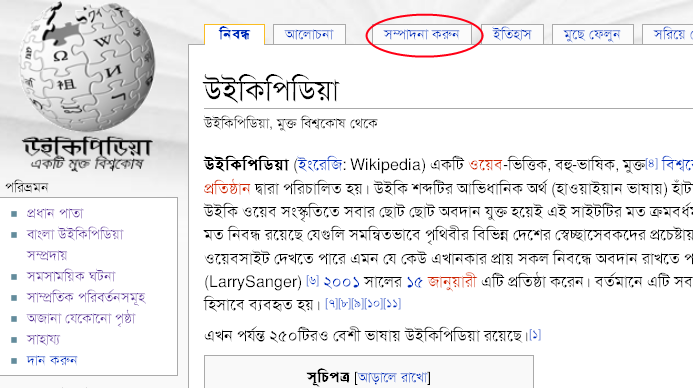Open সাম্প্রতিক পরিবর্তনসমূহ link
The height and width of the screenshot is (388, 693).
point(86,297)
